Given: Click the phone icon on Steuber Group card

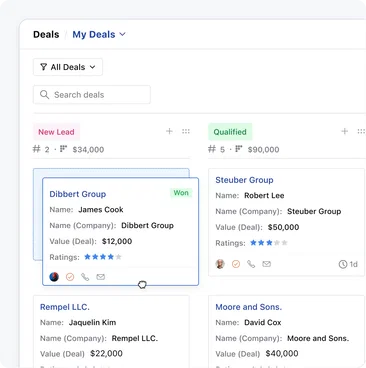Looking at the screenshot, I should pos(251,264).
